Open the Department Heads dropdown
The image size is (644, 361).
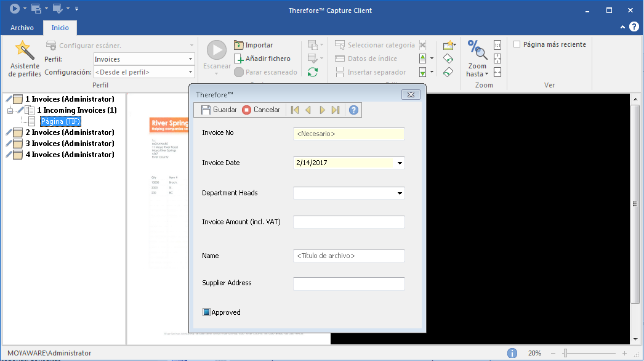(x=400, y=193)
